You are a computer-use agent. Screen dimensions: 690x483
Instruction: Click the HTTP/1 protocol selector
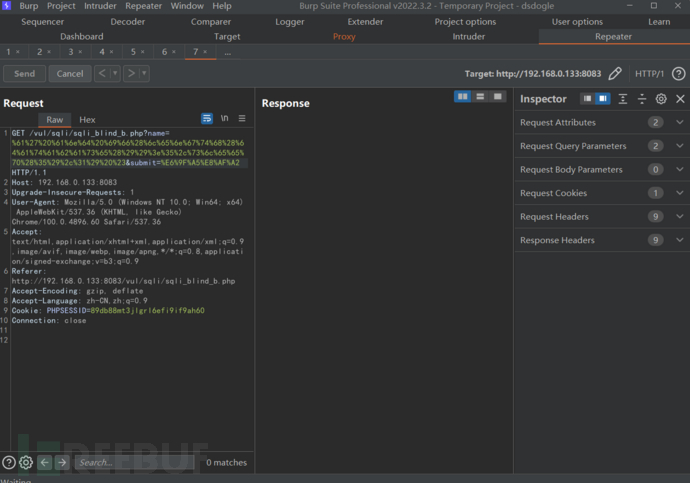point(649,73)
